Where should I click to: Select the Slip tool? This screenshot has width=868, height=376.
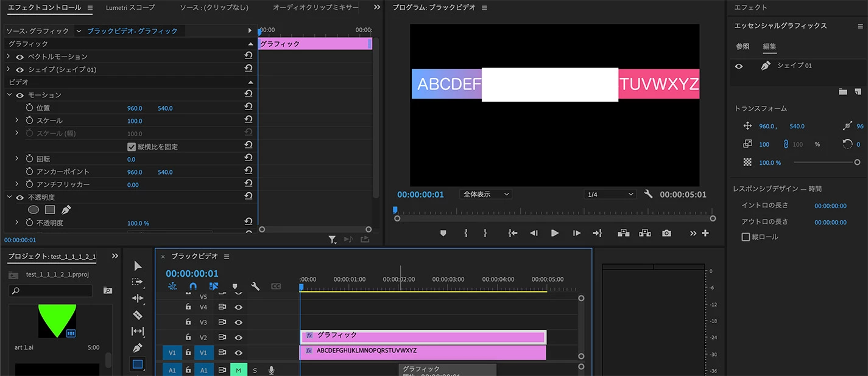pos(138,331)
